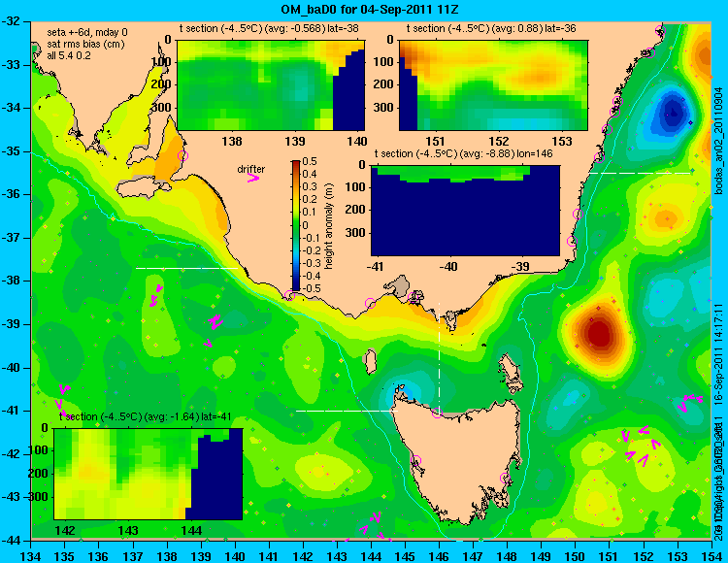Click the plot title OM_baD0 for 04-Sep-2011 11Z
The image size is (728, 563).
click(370, 9)
